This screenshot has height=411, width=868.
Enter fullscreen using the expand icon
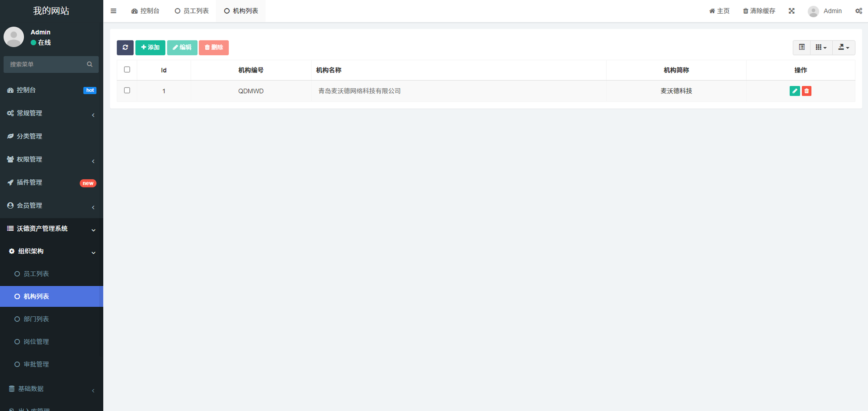791,11
